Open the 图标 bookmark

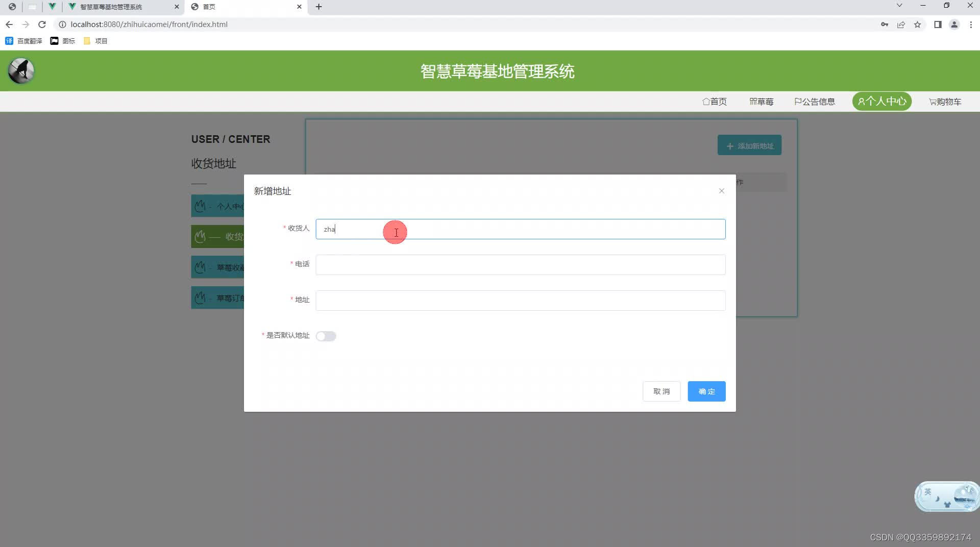pos(63,41)
